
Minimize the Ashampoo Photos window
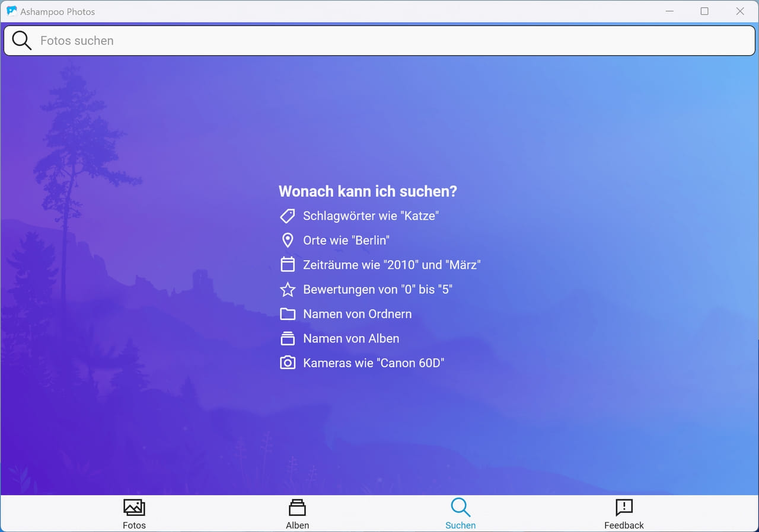tap(669, 11)
